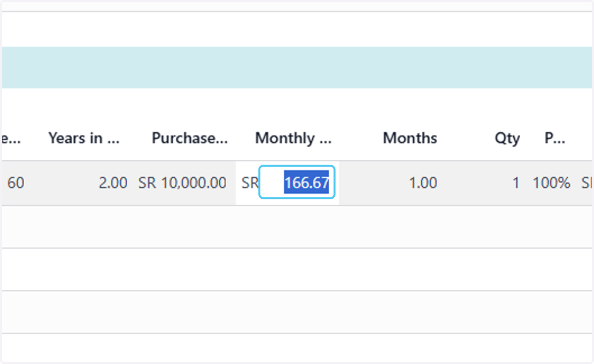Select the Purchase value SR 10,000.00 cell
Screen dimensions: 594x364
[x=183, y=183]
